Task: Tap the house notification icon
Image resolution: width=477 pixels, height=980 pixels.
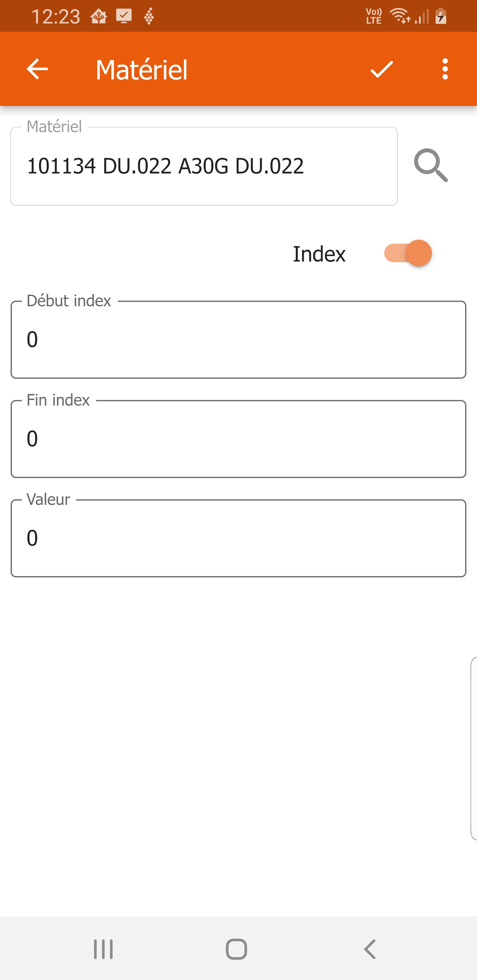Action: click(99, 16)
